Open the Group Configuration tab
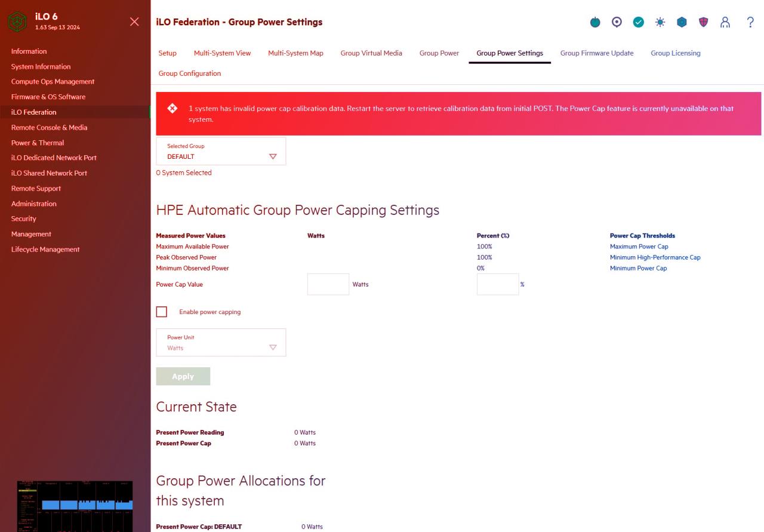The width and height of the screenshot is (764, 532). [190, 73]
